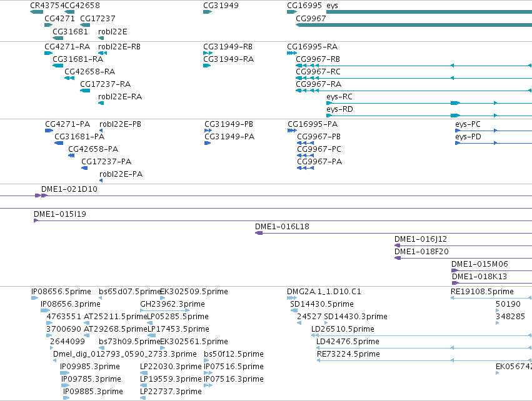Select transcript CG31949-RA
This screenshot has width=532, height=401.
click(228, 59)
